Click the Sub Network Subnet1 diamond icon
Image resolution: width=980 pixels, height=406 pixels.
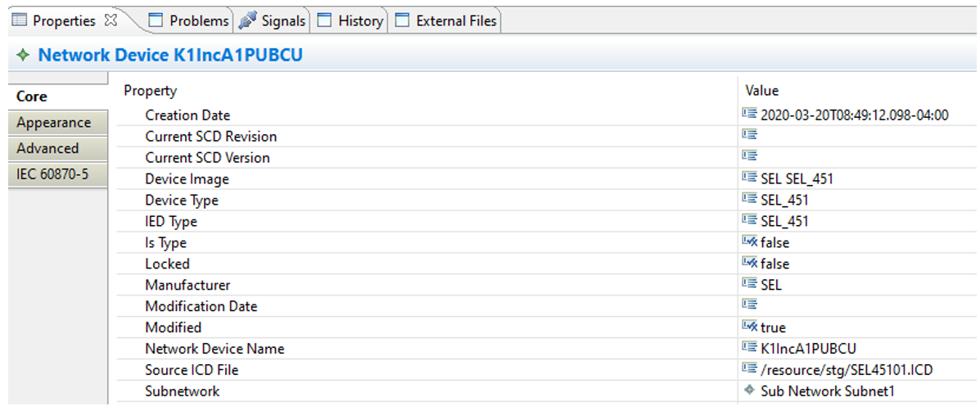[x=749, y=390]
